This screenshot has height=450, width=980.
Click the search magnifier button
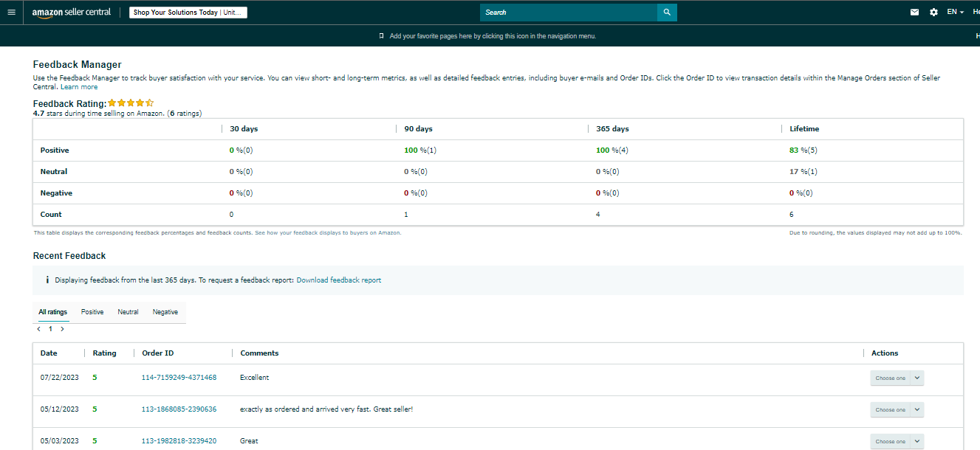[667, 13]
